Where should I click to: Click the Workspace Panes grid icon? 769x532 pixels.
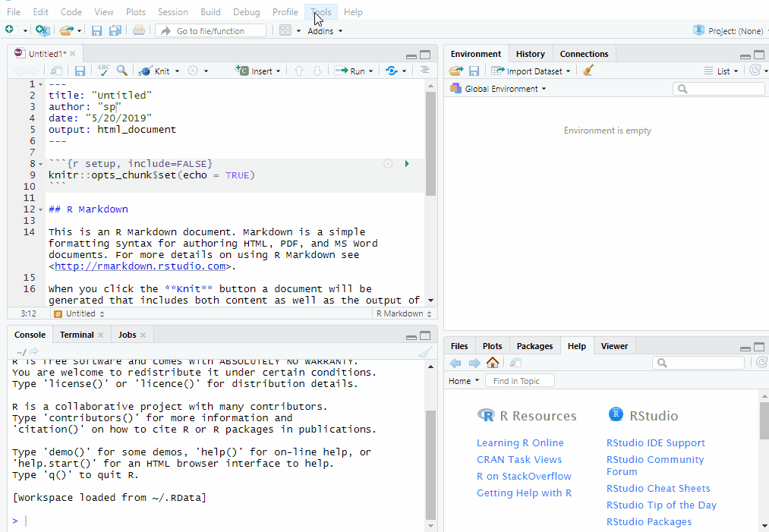(285, 30)
